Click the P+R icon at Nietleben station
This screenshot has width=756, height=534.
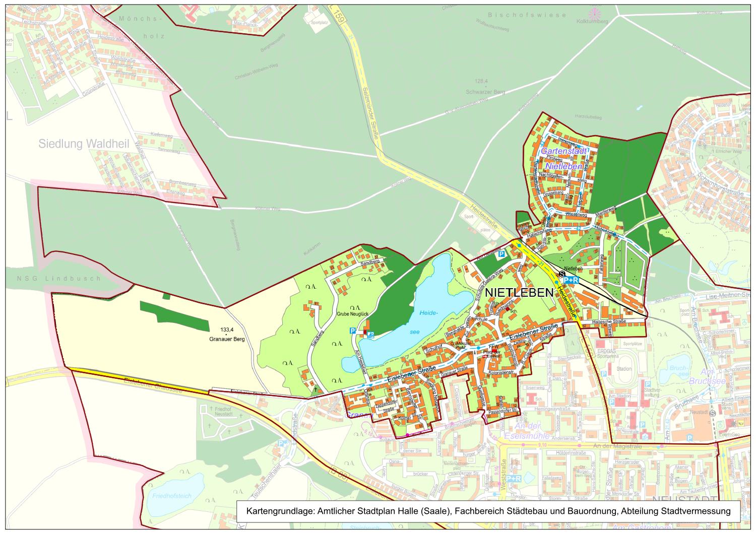coord(572,280)
